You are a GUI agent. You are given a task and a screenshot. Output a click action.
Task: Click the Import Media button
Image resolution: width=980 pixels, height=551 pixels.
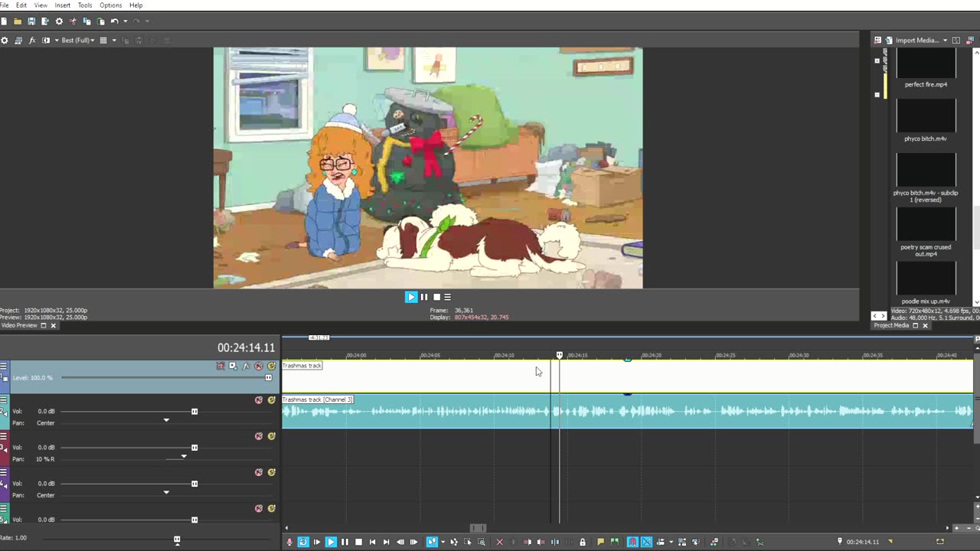tap(911, 41)
